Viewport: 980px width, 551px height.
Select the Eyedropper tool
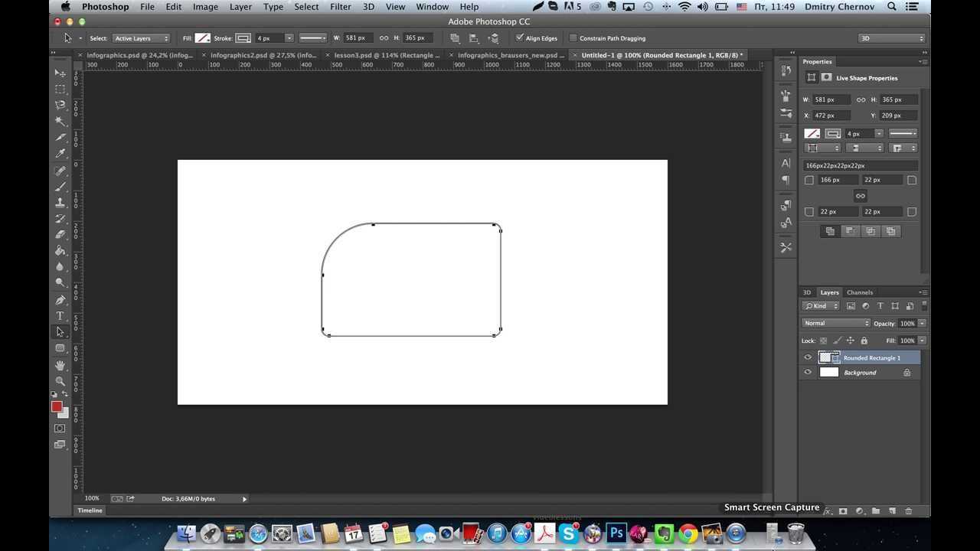click(60, 154)
